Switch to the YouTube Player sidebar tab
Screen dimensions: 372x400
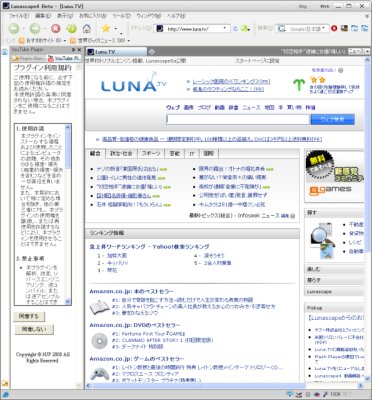point(64,58)
